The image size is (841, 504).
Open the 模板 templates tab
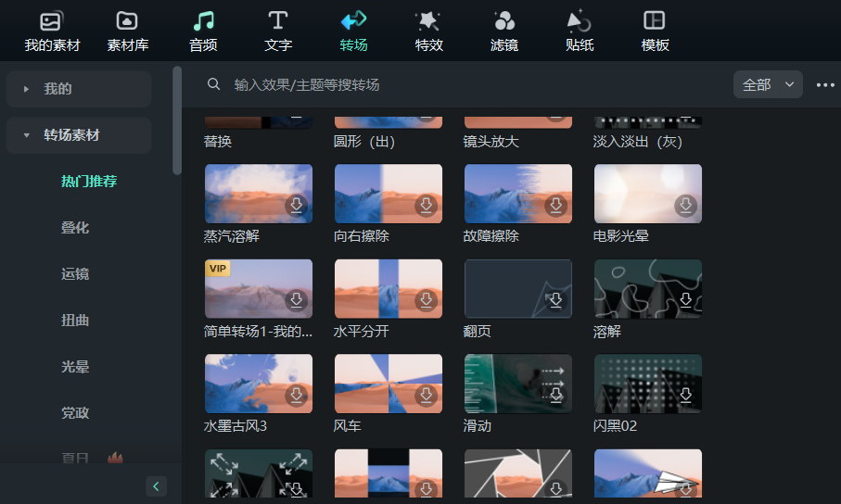[655, 31]
